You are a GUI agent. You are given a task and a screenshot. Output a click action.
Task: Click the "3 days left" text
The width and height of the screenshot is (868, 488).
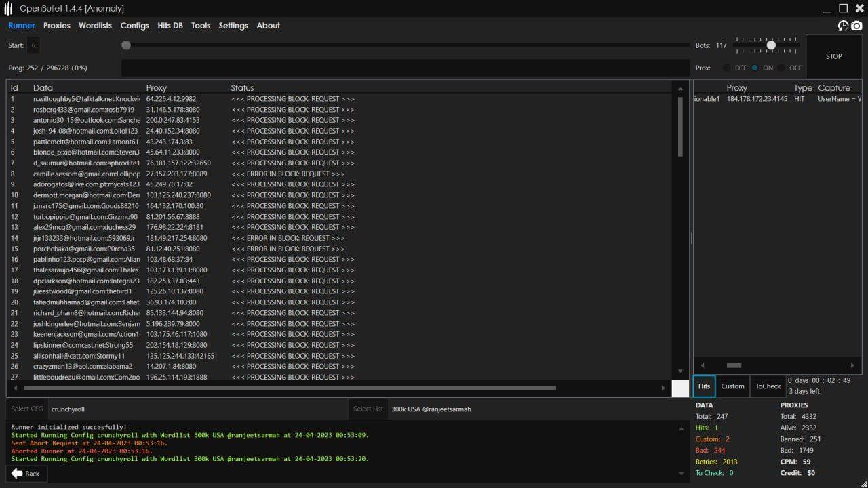804,392
